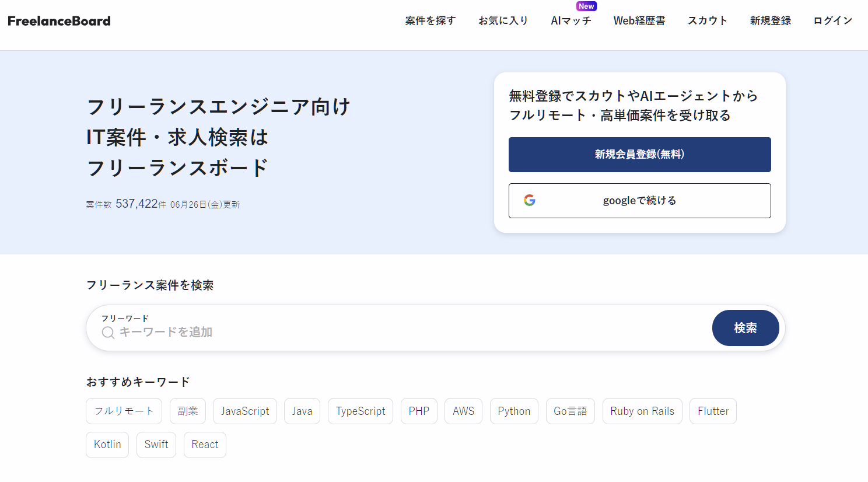
Task: Click the 新規会員登録(無料) button
Action: pyautogui.click(x=640, y=155)
